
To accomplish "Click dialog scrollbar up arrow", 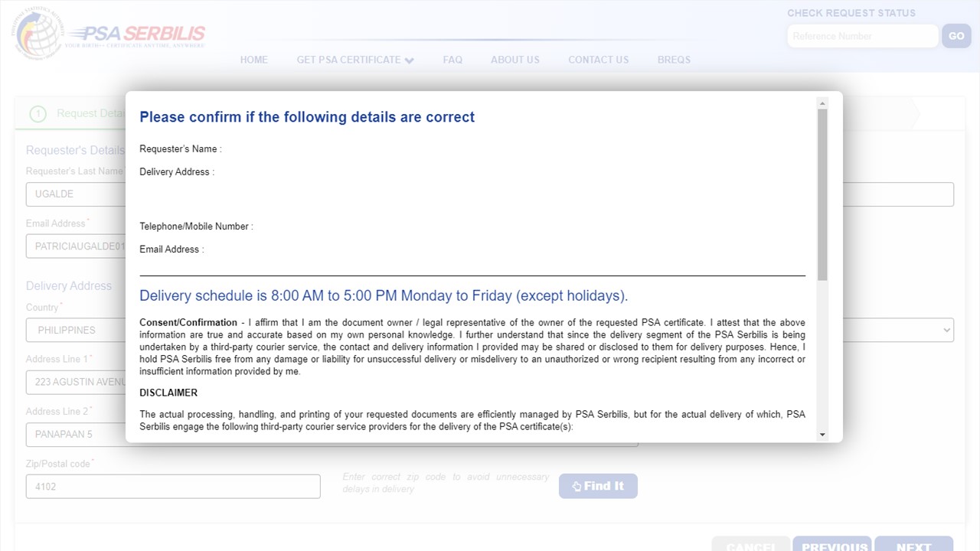I will [x=822, y=103].
